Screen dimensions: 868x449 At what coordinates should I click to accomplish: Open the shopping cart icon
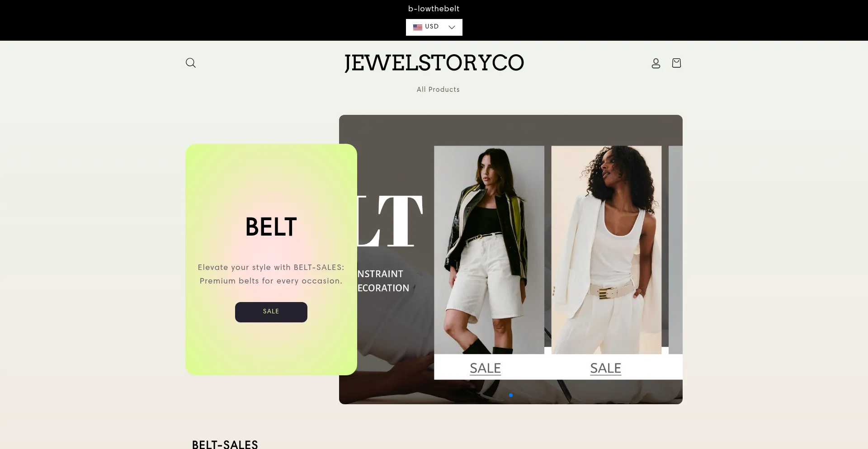tap(676, 63)
